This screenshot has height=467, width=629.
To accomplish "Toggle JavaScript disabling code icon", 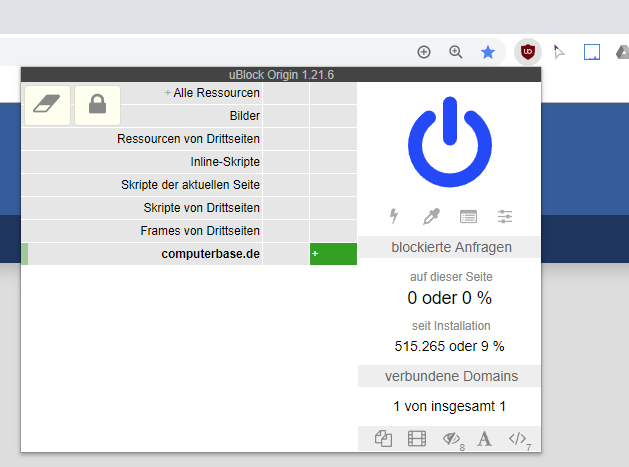I will (517, 439).
